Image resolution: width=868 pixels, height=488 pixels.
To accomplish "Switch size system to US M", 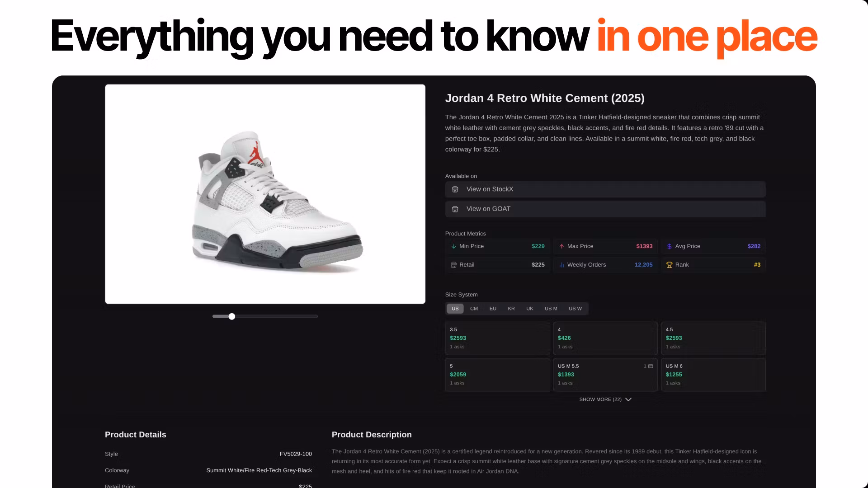I will coord(551,309).
